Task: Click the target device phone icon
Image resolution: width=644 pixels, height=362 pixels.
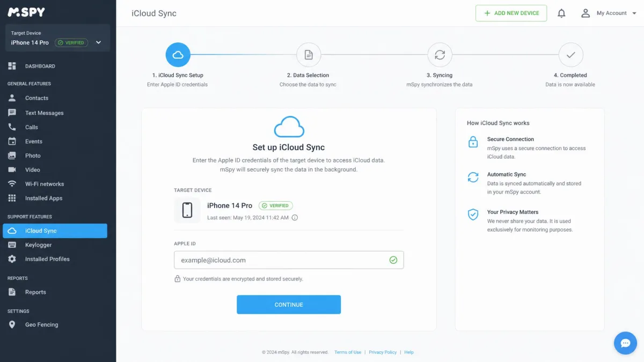Action: [x=187, y=210]
